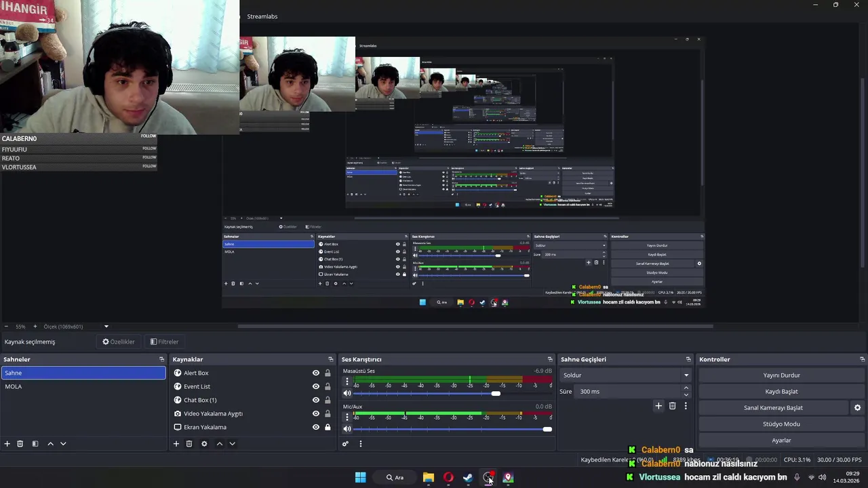
Task: Open virtual camera settings gear
Action: [857, 408]
